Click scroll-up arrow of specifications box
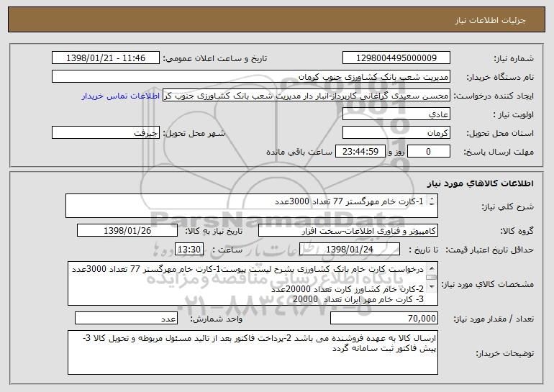Image resolution: width=554 pixels, height=392 pixels. point(432,268)
